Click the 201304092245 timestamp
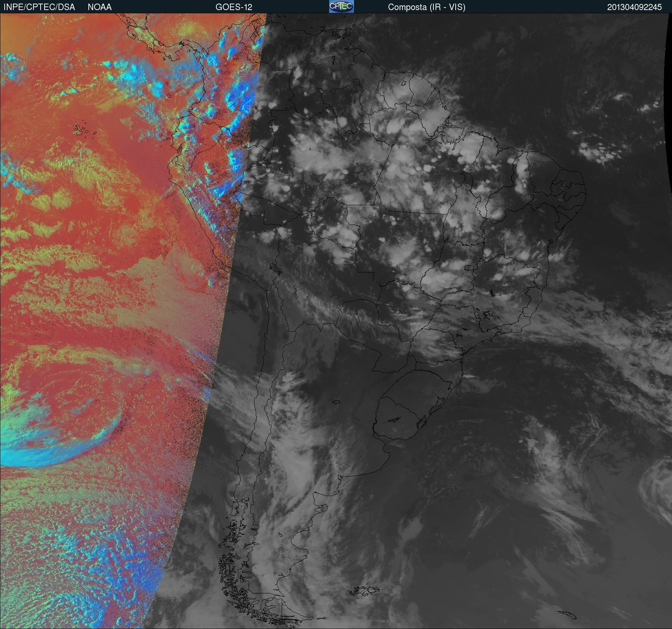 click(x=635, y=7)
